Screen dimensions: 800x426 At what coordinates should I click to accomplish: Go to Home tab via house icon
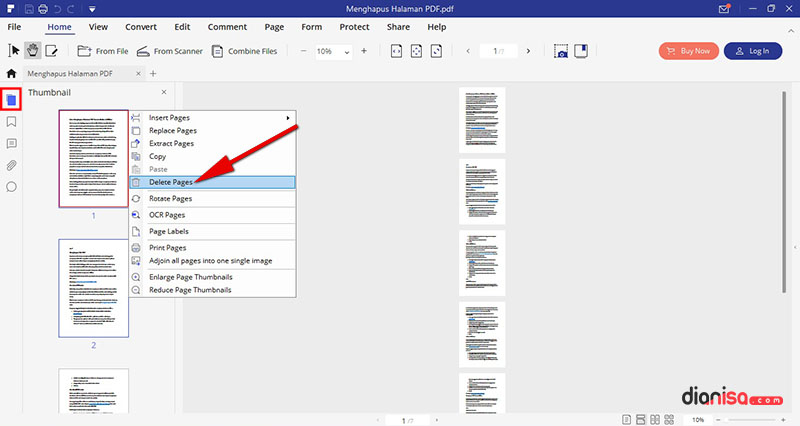[x=11, y=73]
